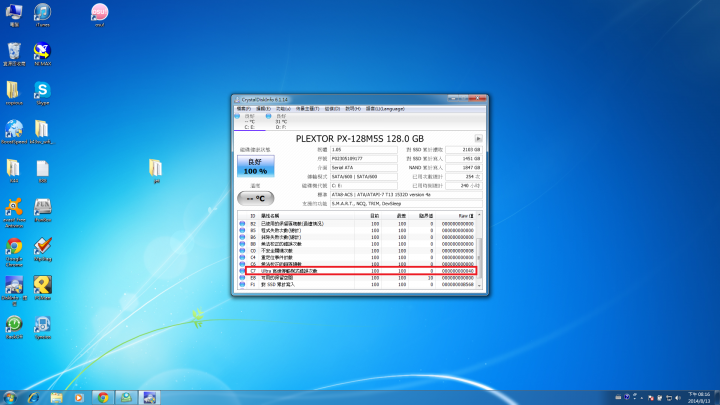
Task: Select the ImgBurn desktop icon
Action: [42, 210]
